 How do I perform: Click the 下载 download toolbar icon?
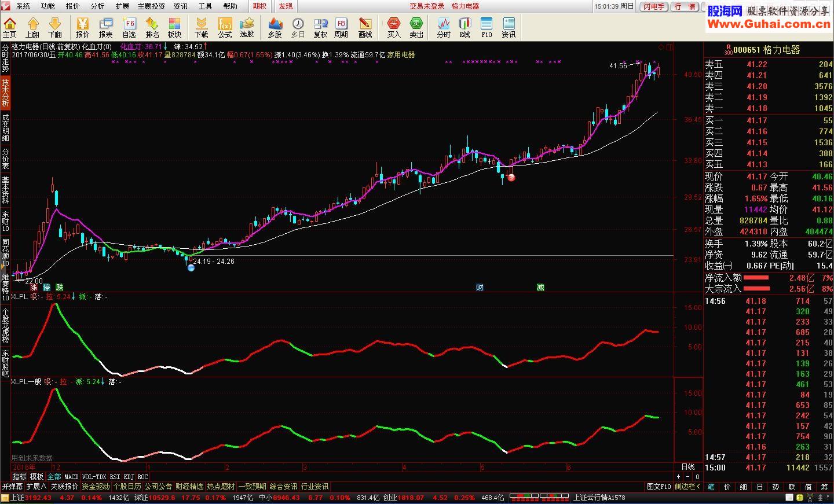point(202,27)
